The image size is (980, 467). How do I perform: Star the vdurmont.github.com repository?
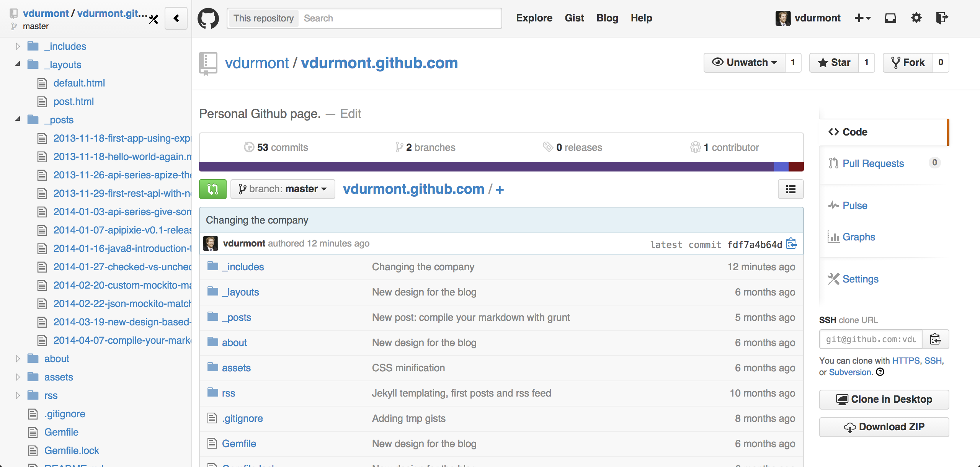coord(834,62)
